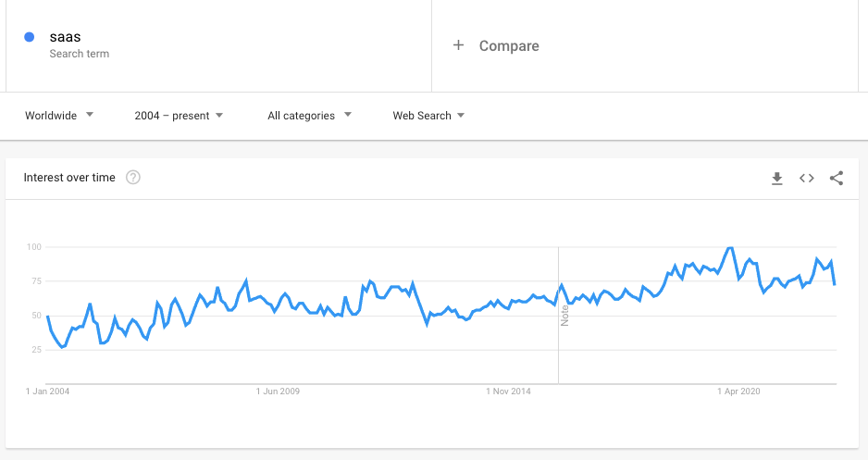This screenshot has height=460, width=868.
Task: Share the Interest over time chart
Action: click(x=837, y=179)
